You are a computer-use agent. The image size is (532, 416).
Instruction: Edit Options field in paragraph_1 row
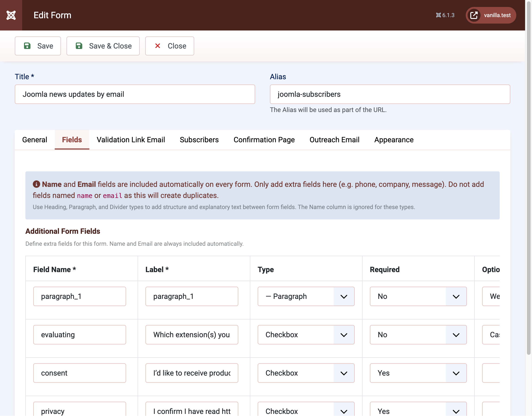coord(491,296)
